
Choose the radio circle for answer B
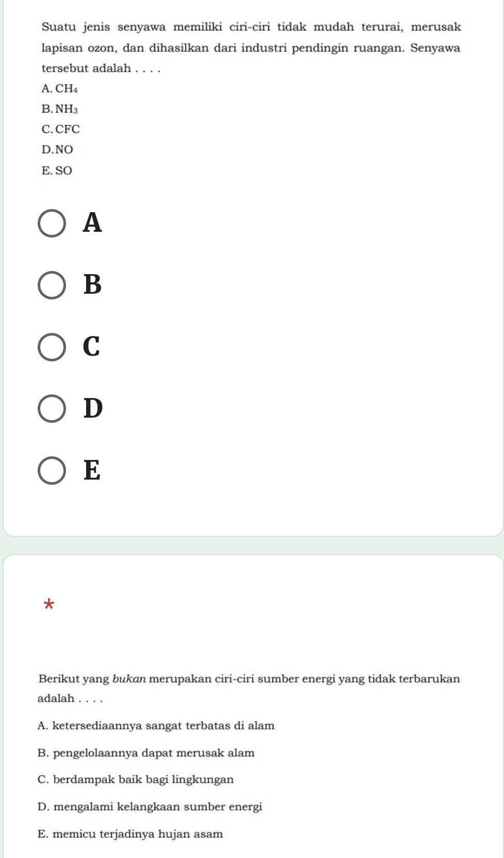click(52, 285)
